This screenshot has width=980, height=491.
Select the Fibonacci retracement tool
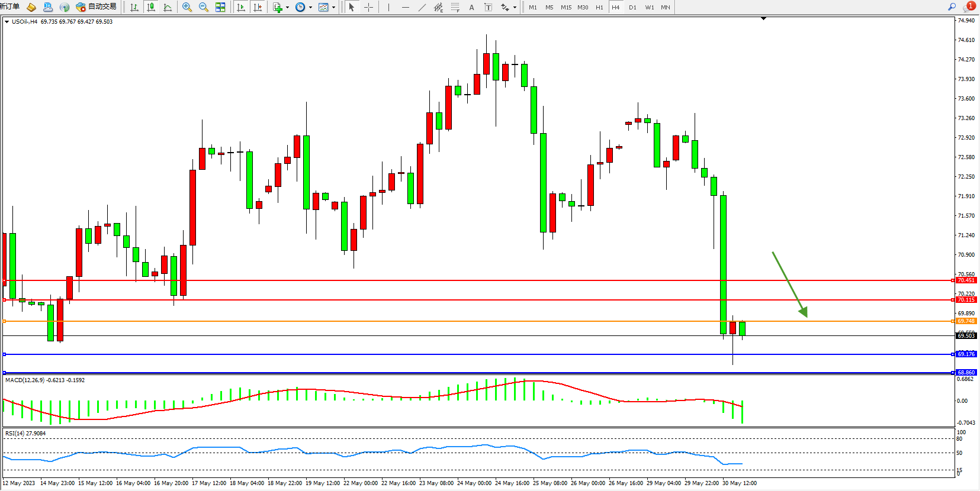(455, 7)
